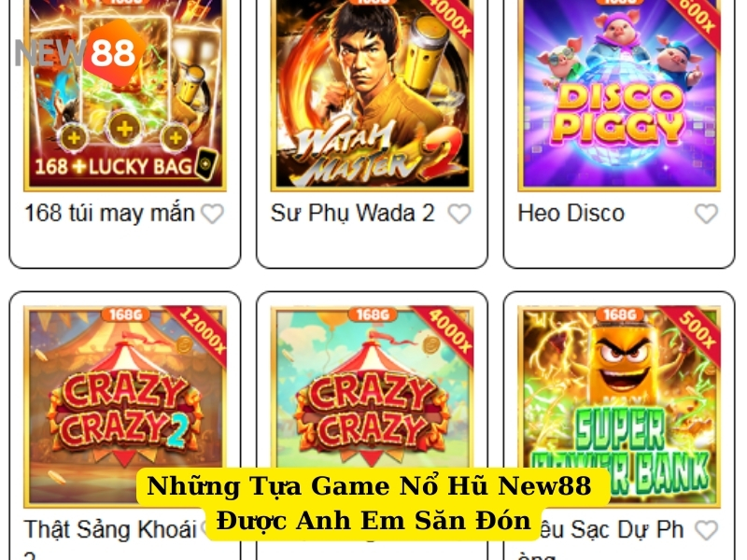Favorite the 168 túi may mắn game heart
The image size is (747, 560).
pyautogui.click(x=213, y=214)
